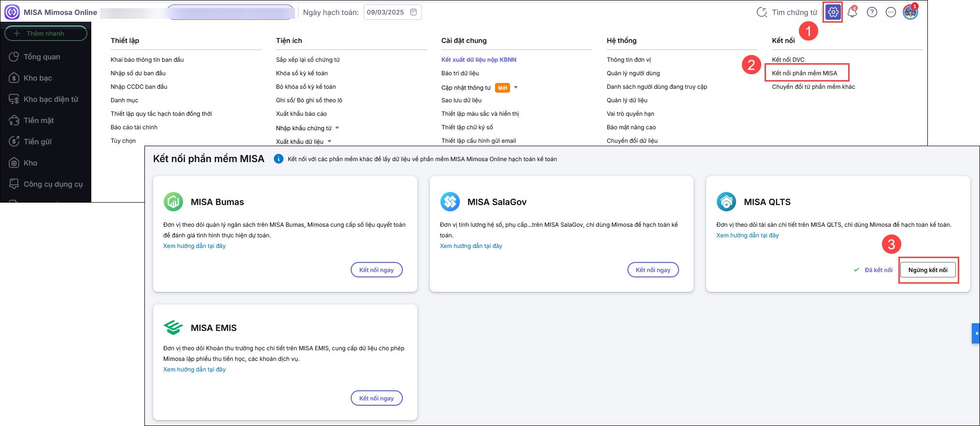The height and width of the screenshot is (426, 980).
Task: Select Kết nối phần mềm MISA menu item
Action: tap(804, 73)
